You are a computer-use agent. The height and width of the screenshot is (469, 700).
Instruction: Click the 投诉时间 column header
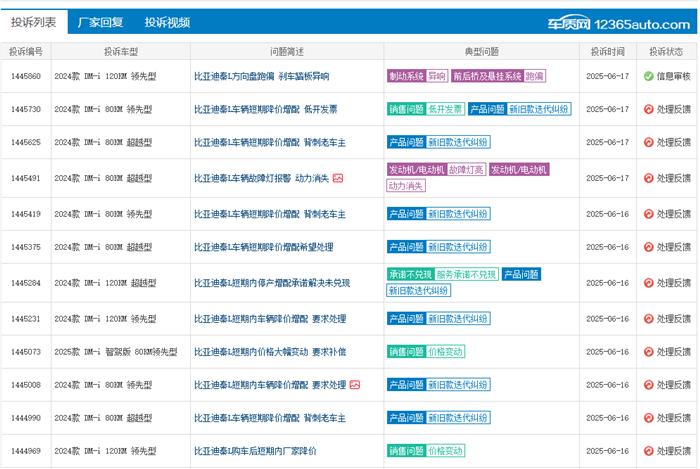tap(608, 52)
